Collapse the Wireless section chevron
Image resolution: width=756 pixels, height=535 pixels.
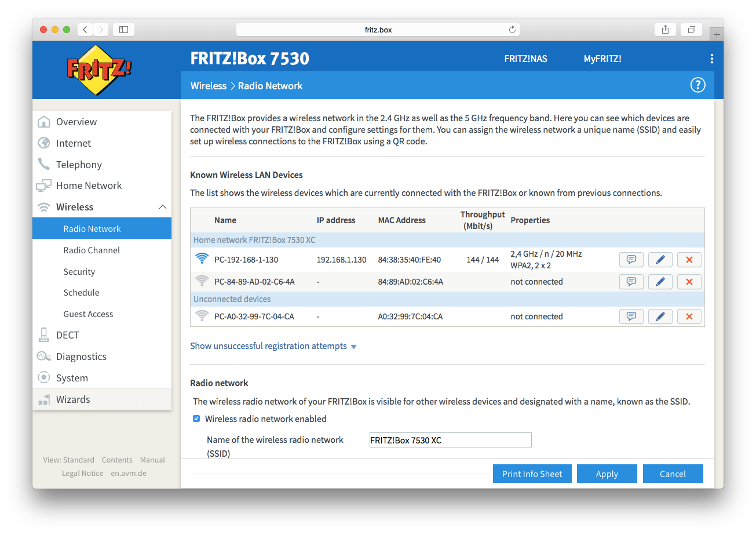tap(163, 206)
